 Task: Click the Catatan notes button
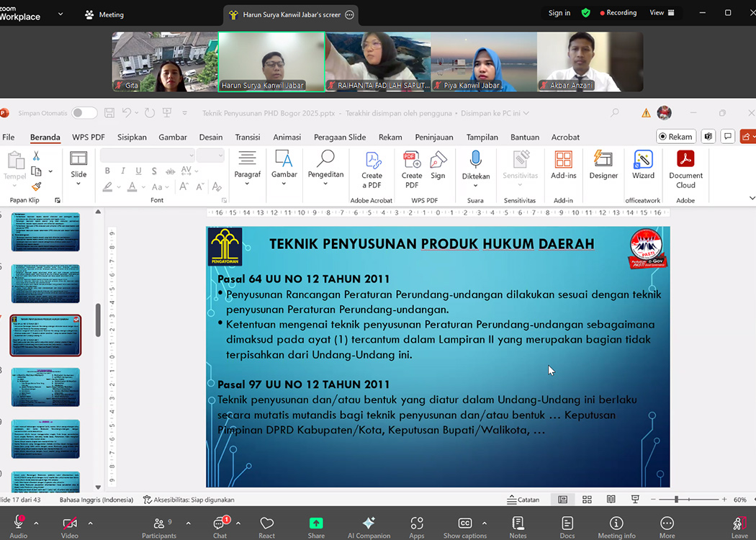pos(523,500)
